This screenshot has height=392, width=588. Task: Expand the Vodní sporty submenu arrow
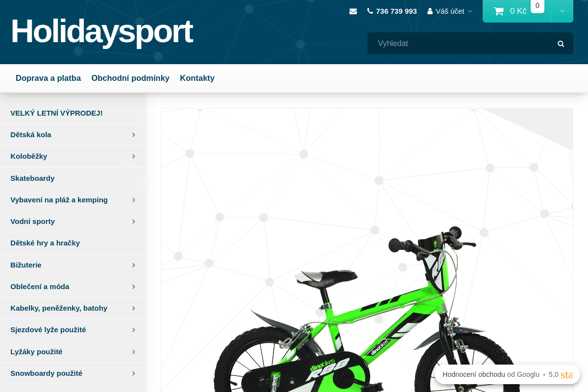(133, 221)
